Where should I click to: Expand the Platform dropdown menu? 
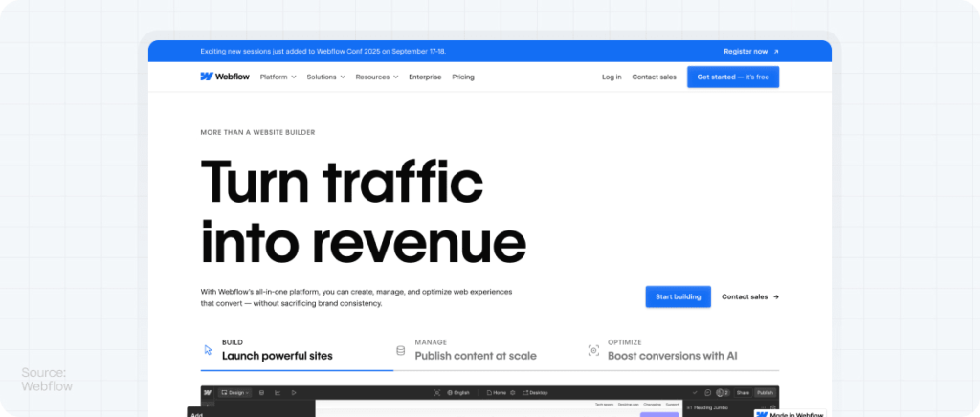click(x=278, y=77)
